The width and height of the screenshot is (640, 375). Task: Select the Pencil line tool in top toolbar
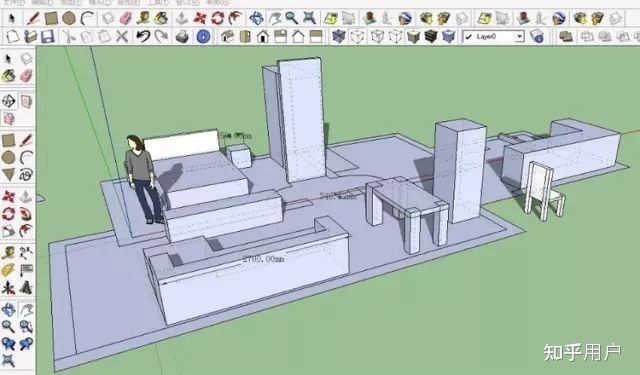click(33, 18)
